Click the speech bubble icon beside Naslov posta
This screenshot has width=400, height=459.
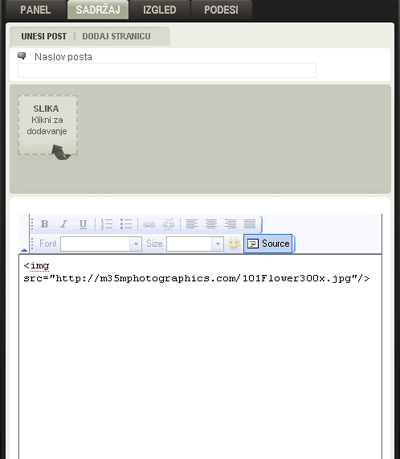point(22,56)
